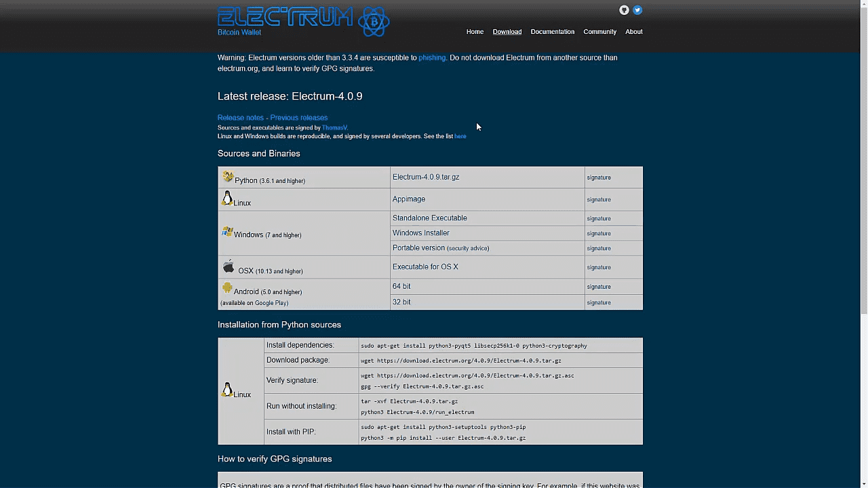Open the Community page

[x=600, y=32]
